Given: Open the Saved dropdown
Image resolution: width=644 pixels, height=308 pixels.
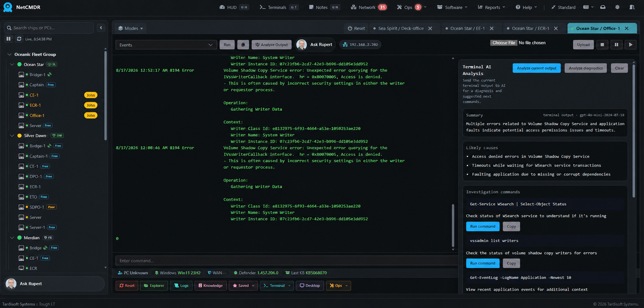Looking at the screenshot, I should point(243,286).
